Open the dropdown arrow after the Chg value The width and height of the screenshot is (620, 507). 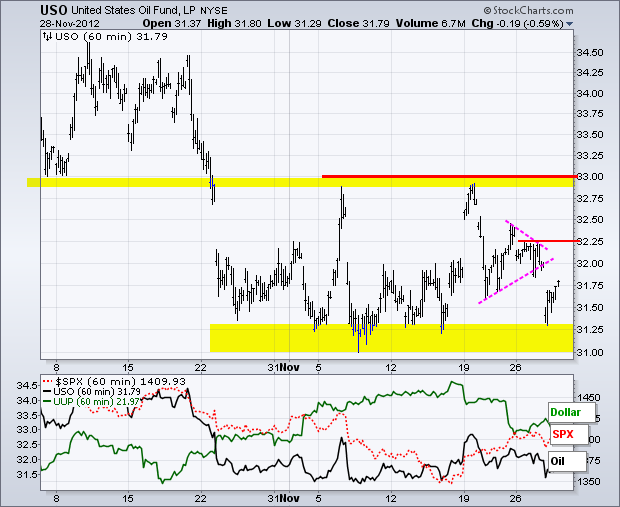[569, 24]
